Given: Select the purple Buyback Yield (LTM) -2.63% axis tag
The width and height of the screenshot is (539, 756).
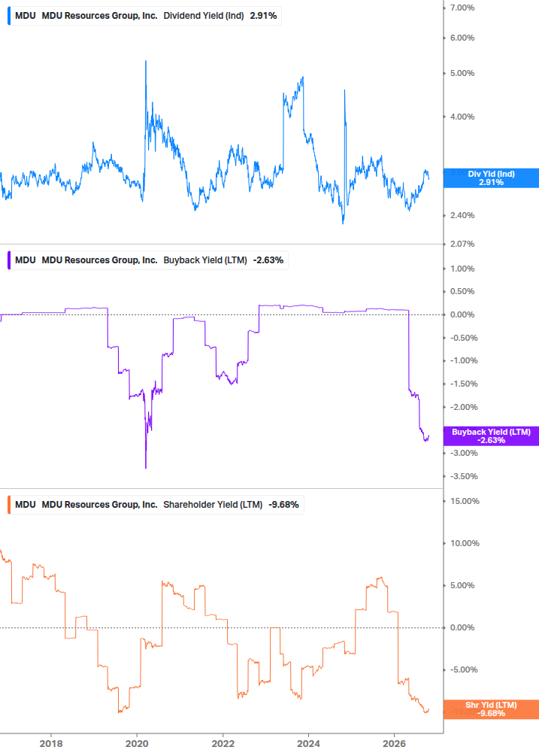Looking at the screenshot, I should point(491,436).
